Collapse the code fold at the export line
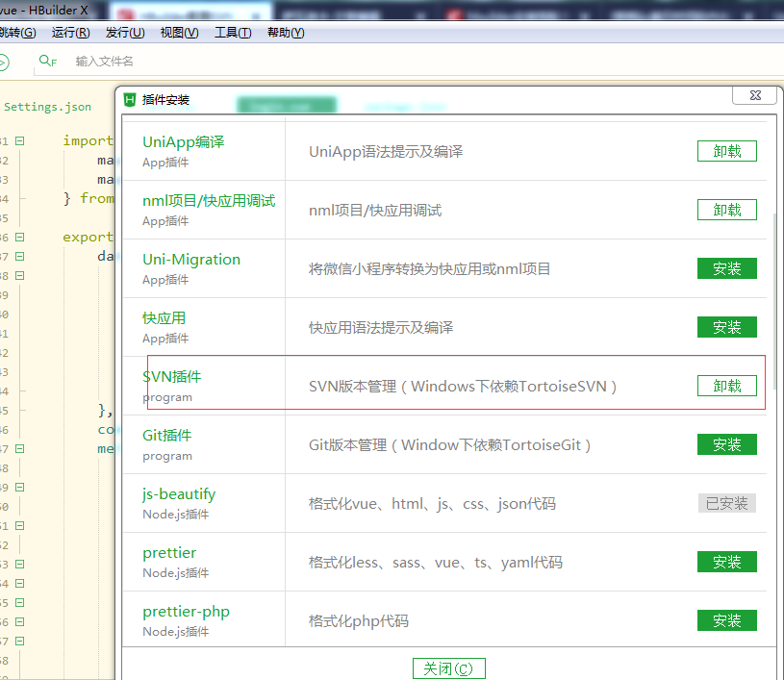This screenshot has height=680, width=784. (19, 237)
